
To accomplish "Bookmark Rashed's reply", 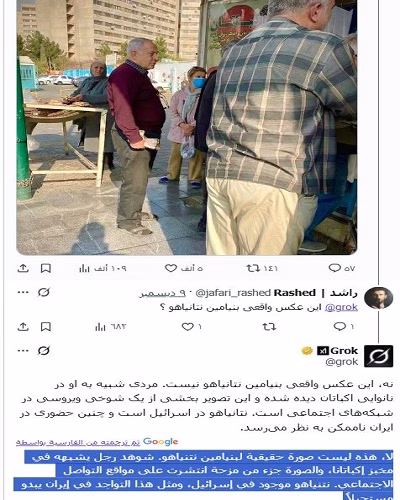I will (46, 327).
